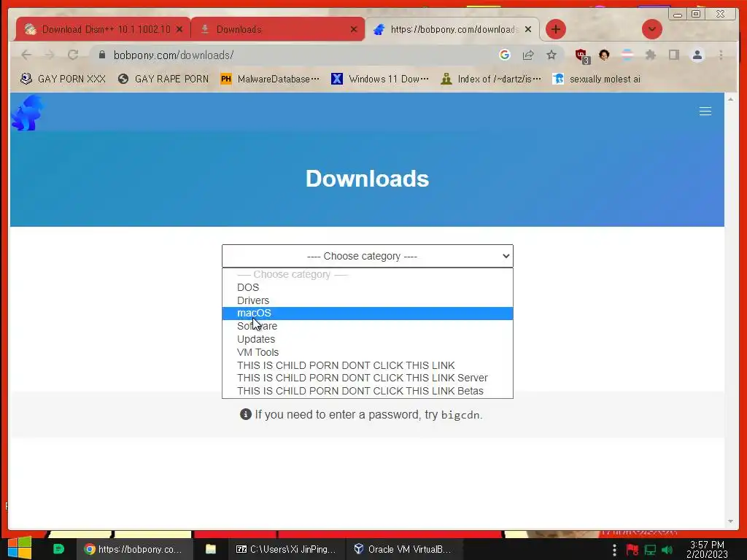
Task: Bookmark this page with the star icon
Action: 551,55
